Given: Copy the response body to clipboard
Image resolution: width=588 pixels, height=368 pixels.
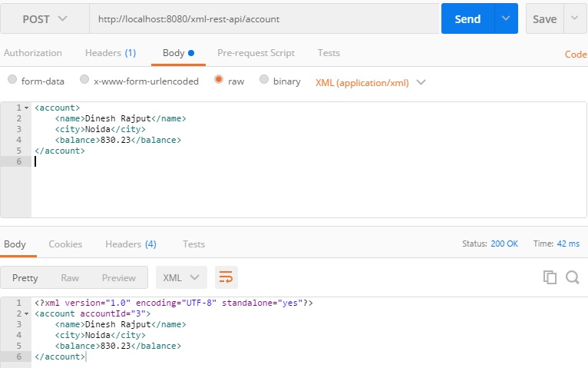Looking at the screenshot, I should 550,277.
